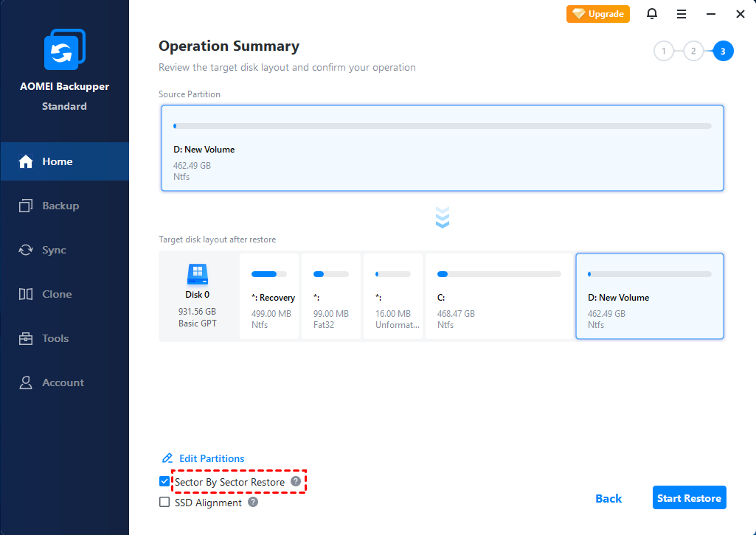756x535 pixels.
Task: Click the Backup icon in sidebar
Action: click(26, 206)
